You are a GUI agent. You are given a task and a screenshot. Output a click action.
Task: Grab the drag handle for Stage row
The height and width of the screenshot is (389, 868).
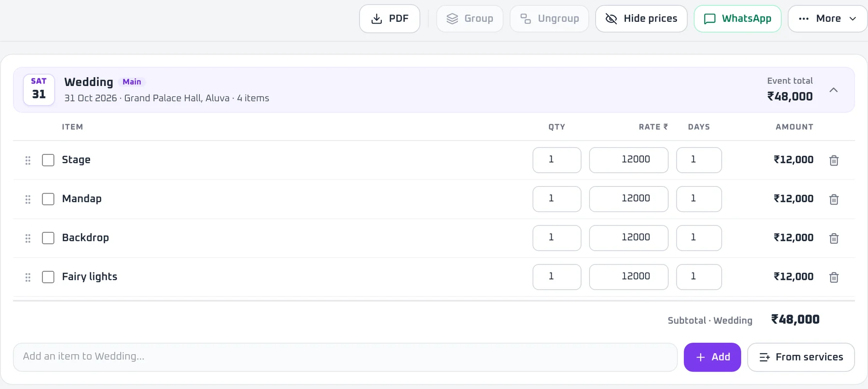coord(28,160)
